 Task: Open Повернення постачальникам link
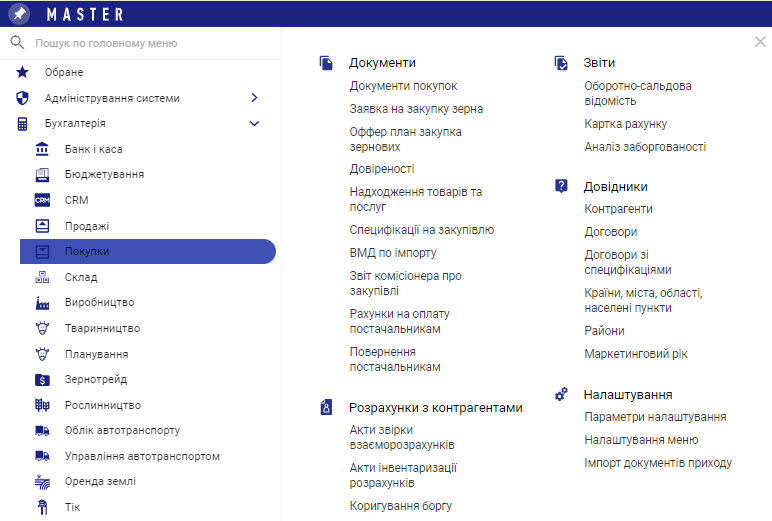[395, 359]
